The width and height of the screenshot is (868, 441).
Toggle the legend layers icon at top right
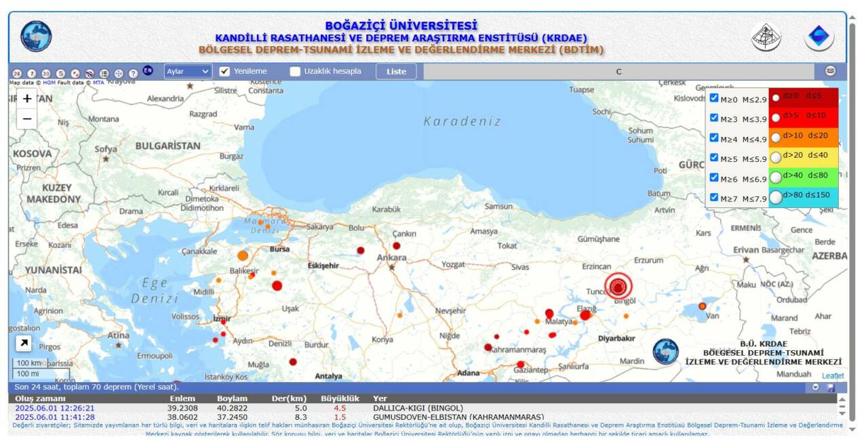click(x=830, y=71)
